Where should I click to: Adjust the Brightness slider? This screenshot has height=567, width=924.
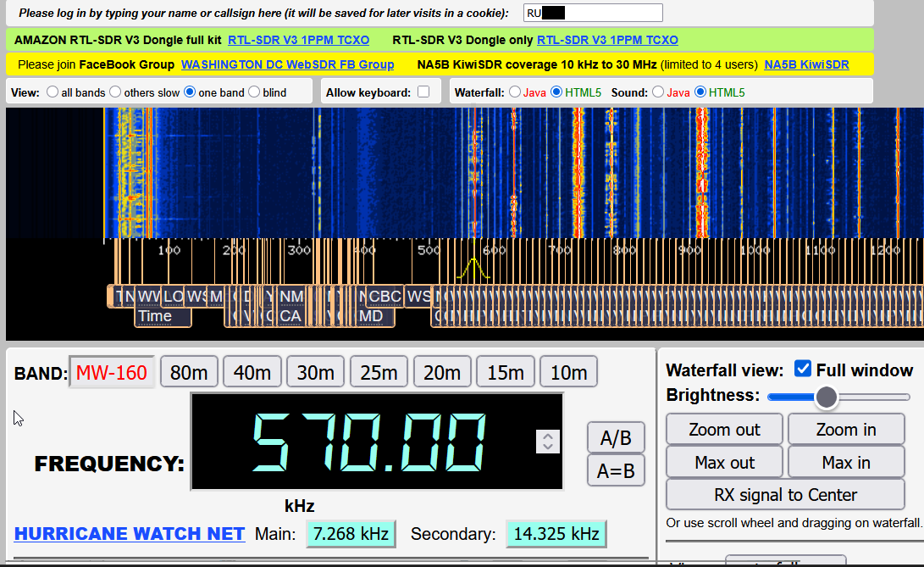click(x=826, y=396)
